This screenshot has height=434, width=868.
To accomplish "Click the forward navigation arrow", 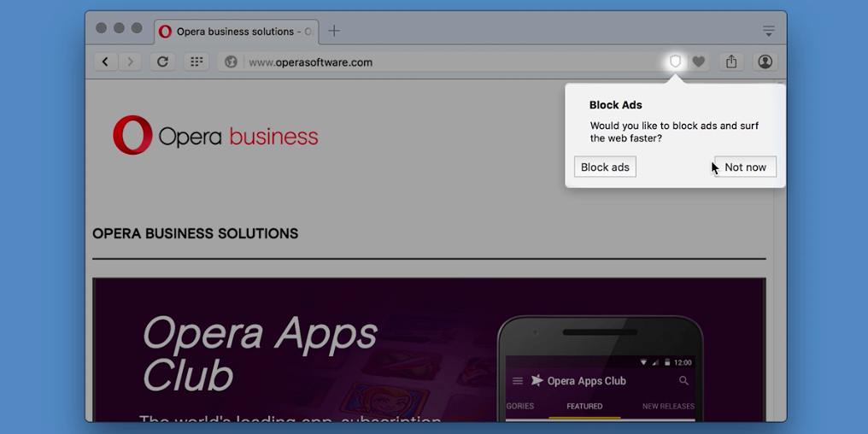I will [130, 62].
